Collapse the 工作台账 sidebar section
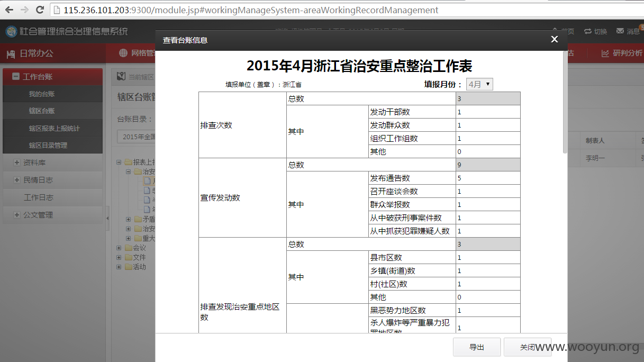The image size is (644, 362). tap(16, 77)
